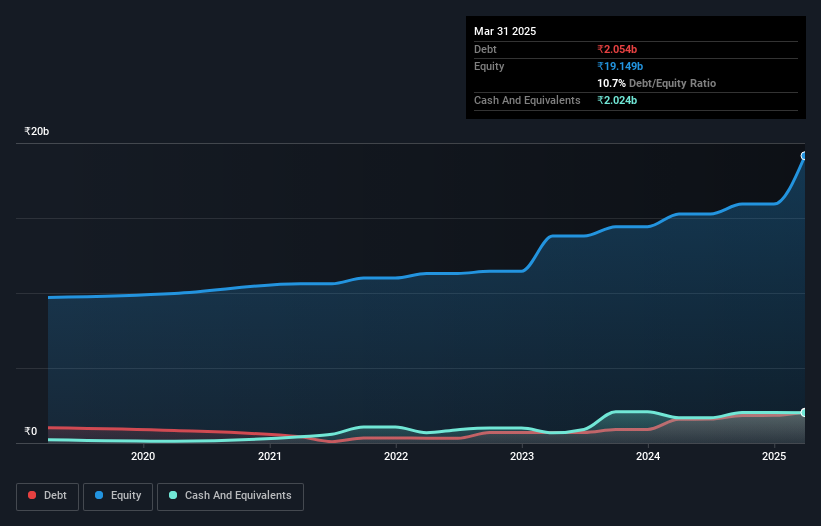The height and width of the screenshot is (526, 821).
Task: Toggle the Equity legend button
Action: [x=118, y=496]
